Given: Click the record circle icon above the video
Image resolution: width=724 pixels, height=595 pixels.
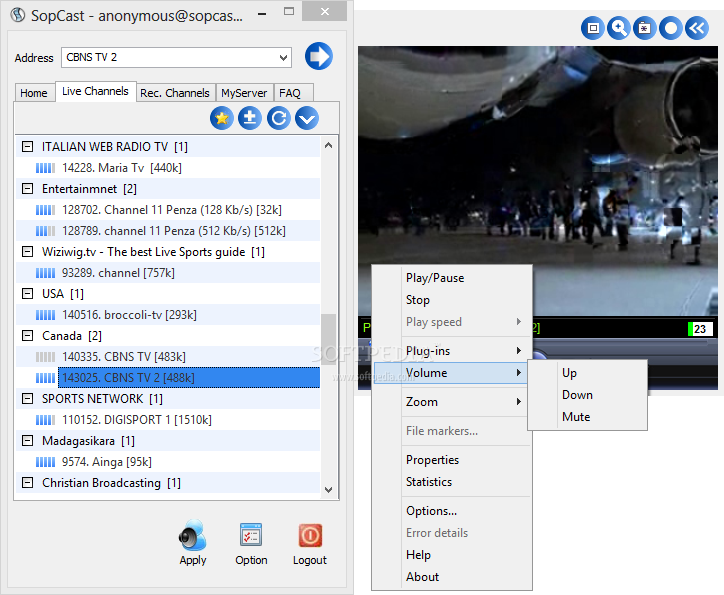Looking at the screenshot, I should (x=671, y=28).
